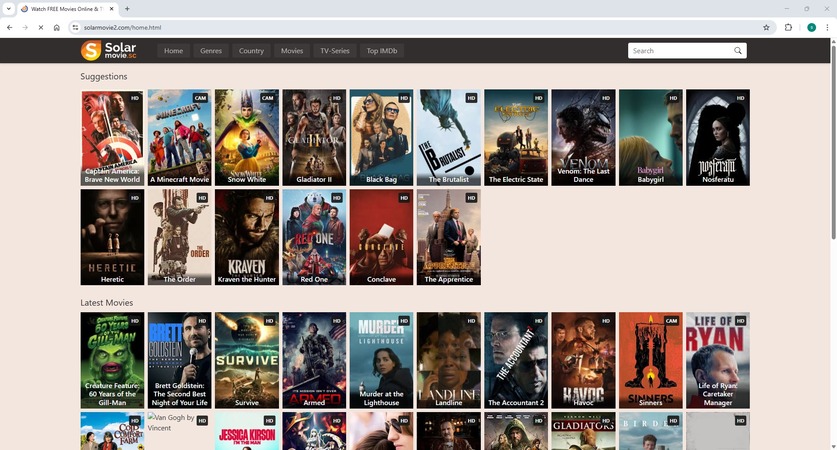The width and height of the screenshot is (837, 450).
Task: Open the Nosferatu poster
Action: (x=717, y=138)
